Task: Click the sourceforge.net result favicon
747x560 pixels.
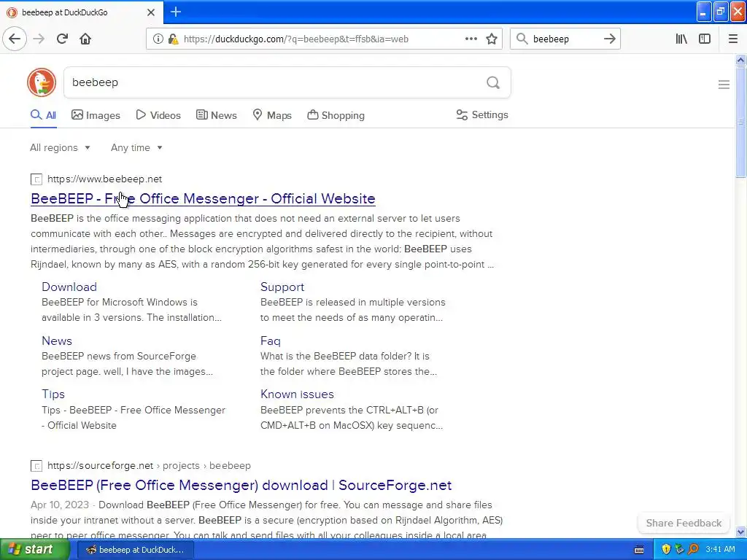Action: pyautogui.click(x=36, y=466)
